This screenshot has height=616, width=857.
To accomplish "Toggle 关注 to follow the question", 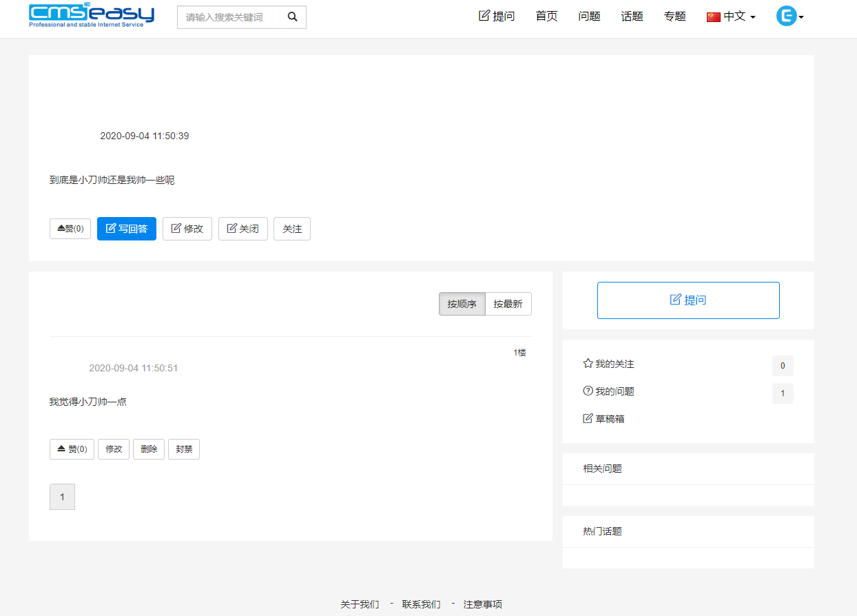I will [292, 229].
